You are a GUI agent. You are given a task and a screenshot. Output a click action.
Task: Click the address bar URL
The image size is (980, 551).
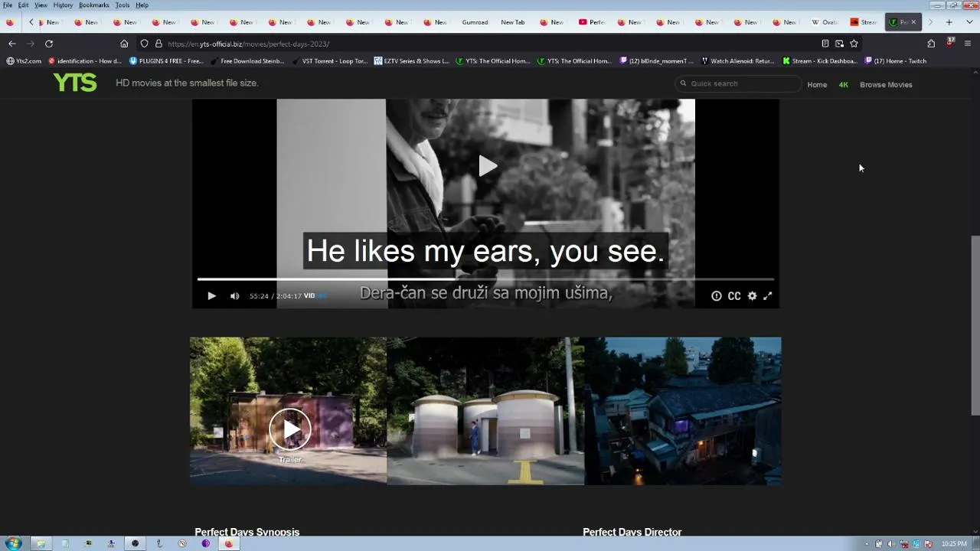(x=249, y=44)
